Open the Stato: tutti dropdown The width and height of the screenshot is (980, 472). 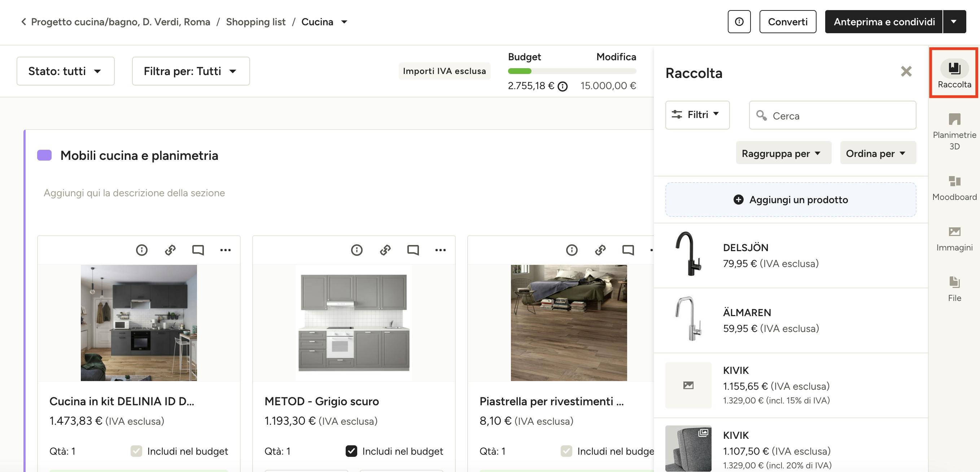pos(65,71)
